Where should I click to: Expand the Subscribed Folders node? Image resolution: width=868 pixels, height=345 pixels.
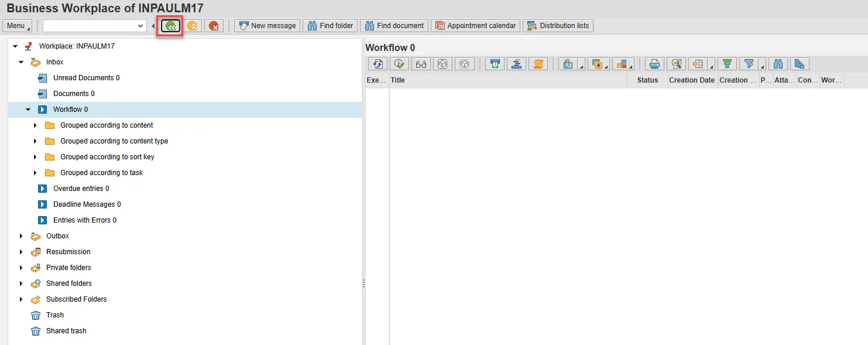(21, 299)
